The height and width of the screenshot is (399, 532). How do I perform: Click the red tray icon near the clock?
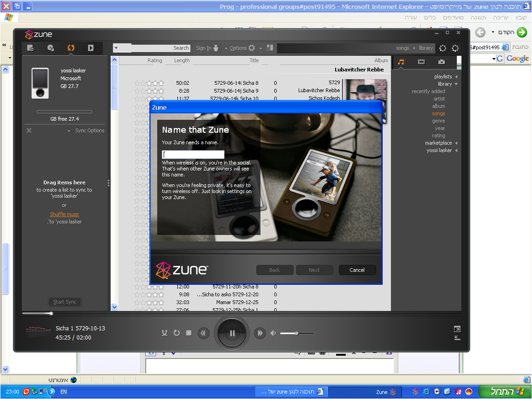tap(26, 392)
